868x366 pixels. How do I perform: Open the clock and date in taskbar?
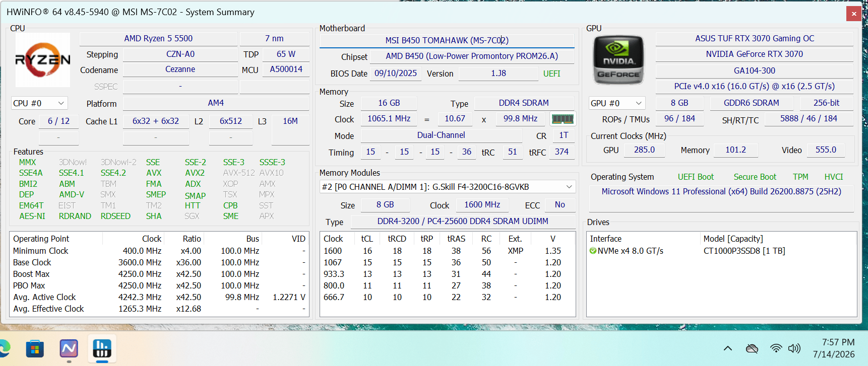[x=834, y=348]
